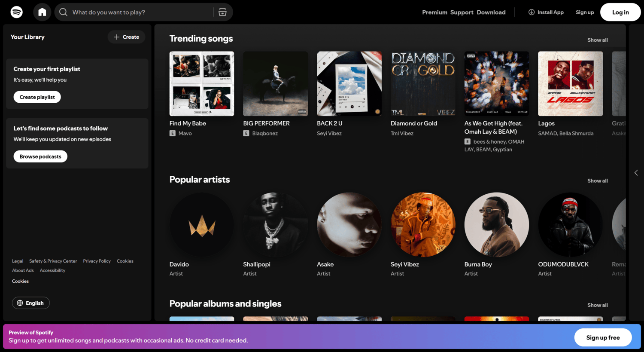Show all Trending songs
The width and height of the screenshot is (644, 352).
598,40
